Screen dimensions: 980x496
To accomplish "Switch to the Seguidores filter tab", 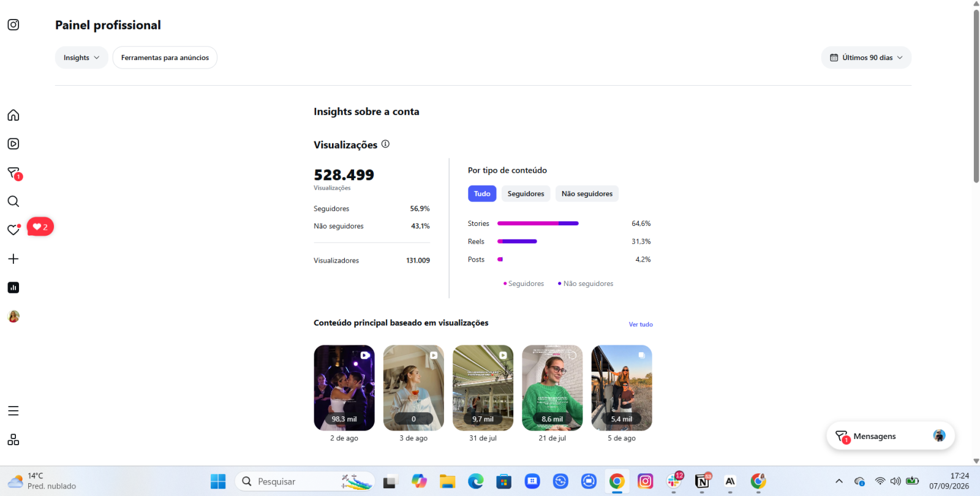I will click(x=526, y=194).
